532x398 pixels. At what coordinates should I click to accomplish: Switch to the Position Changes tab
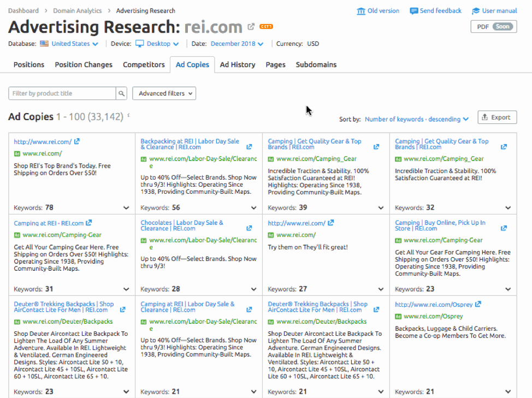tap(84, 65)
